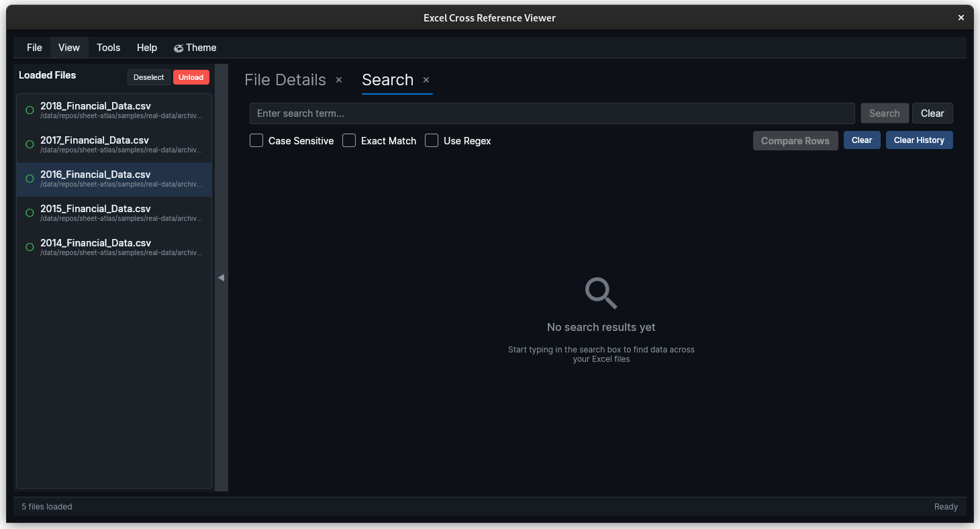Collapse the Loaded Files sidebar with the arrow

tap(221, 277)
